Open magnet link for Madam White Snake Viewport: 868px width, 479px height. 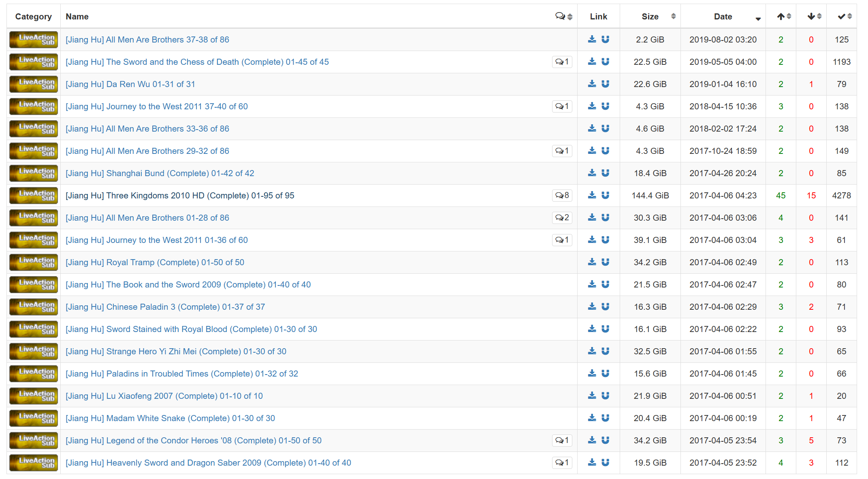point(605,418)
